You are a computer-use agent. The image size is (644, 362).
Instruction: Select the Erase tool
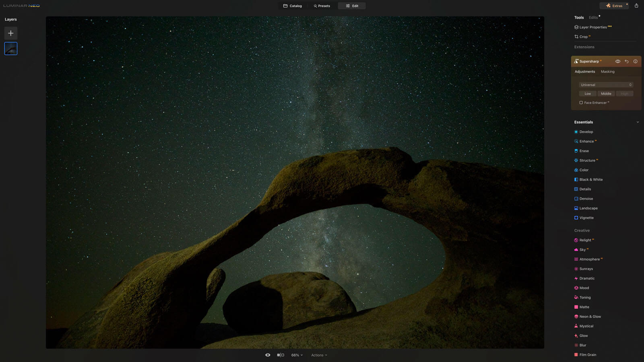pyautogui.click(x=584, y=151)
